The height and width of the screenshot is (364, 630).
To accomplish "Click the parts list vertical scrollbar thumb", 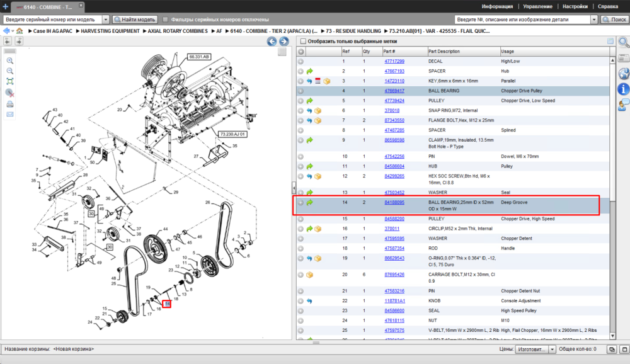I will point(613,133).
